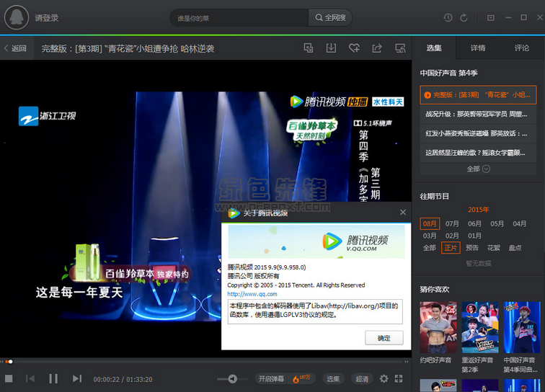Select the 2015年 year heading
The height and width of the screenshot is (392, 545).
[478, 210]
